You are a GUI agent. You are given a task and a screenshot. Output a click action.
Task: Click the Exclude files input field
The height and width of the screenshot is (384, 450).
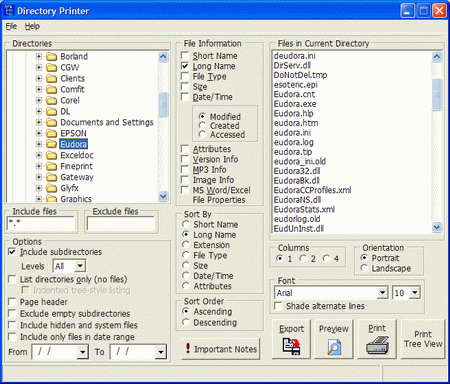121,223
